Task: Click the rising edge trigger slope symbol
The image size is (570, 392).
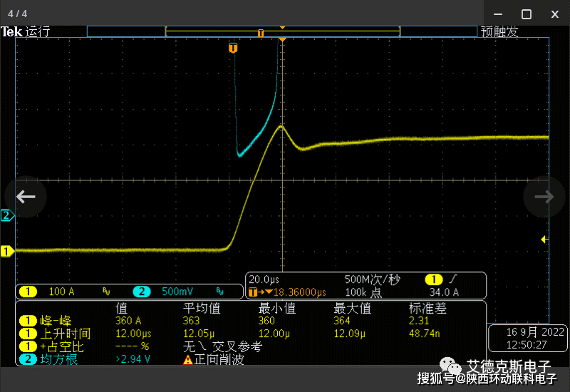Action: tap(452, 279)
